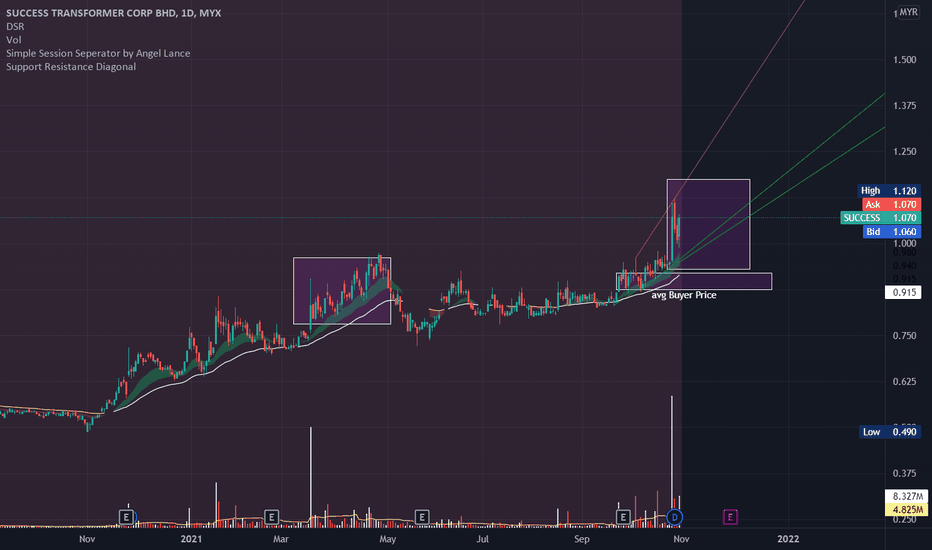Select the Support Resistance Diagonal indicator
Screen dimensions: 932x550
[x=71, y=67]
